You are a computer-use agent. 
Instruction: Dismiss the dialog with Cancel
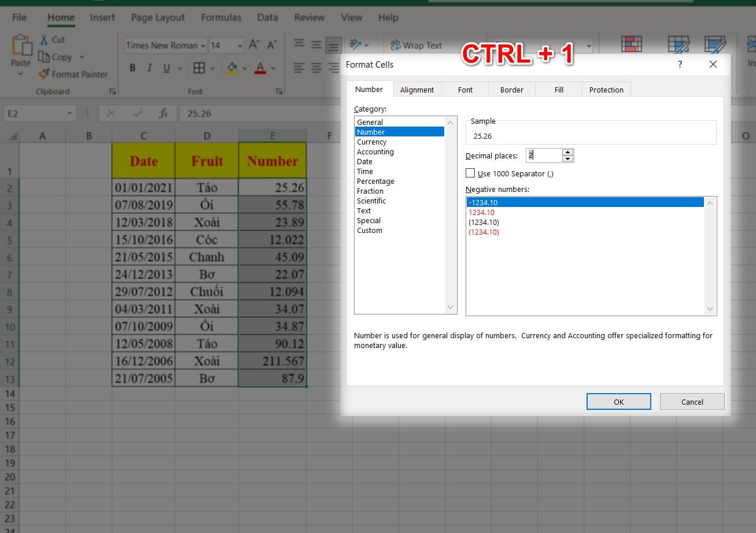[x=692, y=402]
